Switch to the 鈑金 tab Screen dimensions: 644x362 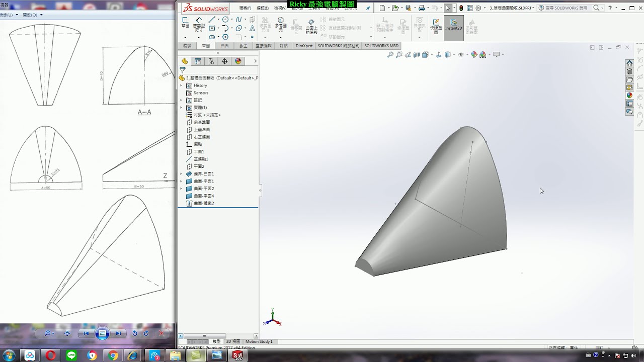pyautogui.click(x=244, y=46)
